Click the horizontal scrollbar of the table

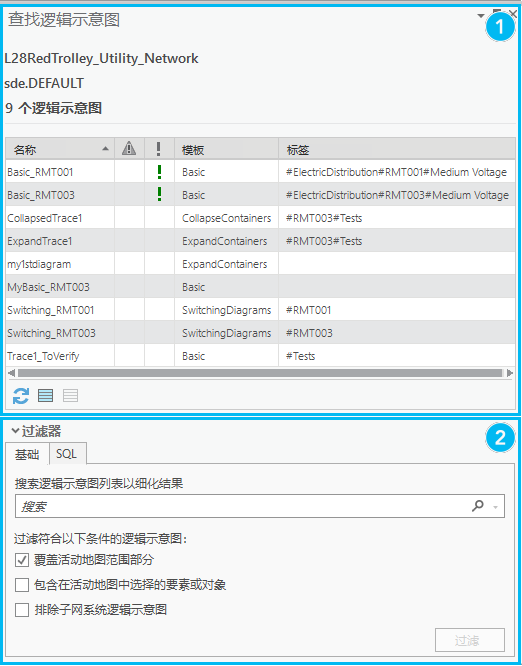coord(260,373)
